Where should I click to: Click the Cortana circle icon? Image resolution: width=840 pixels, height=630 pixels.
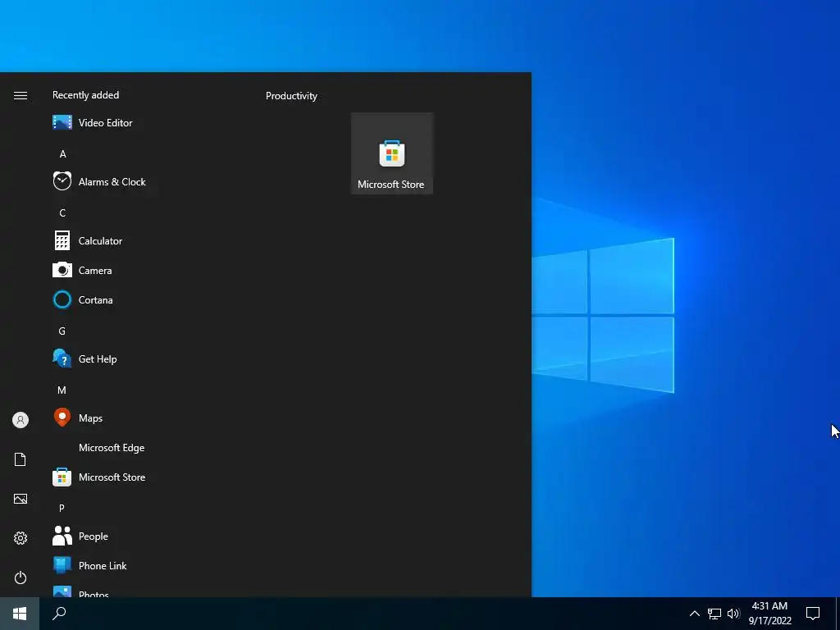coord(62,299)
